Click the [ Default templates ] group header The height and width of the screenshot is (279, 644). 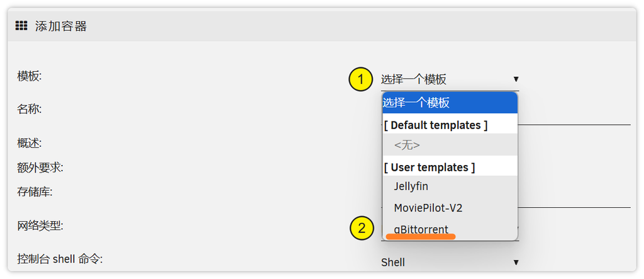[x=435, y=125]
